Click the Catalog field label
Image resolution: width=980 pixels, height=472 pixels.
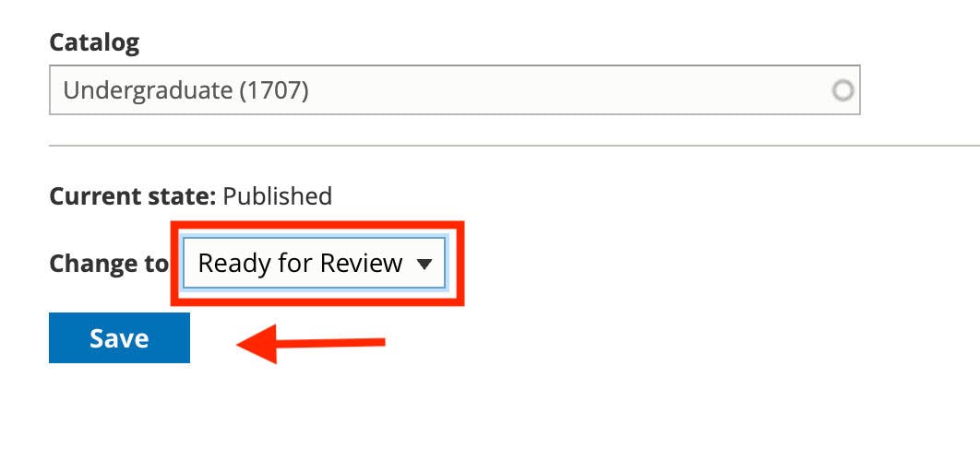point(94,42)
